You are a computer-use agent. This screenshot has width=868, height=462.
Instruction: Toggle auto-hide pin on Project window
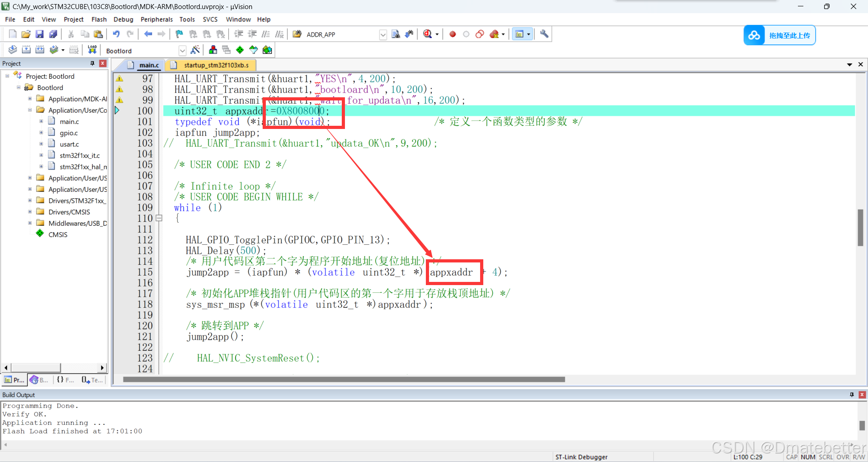(x=92, y=63)
